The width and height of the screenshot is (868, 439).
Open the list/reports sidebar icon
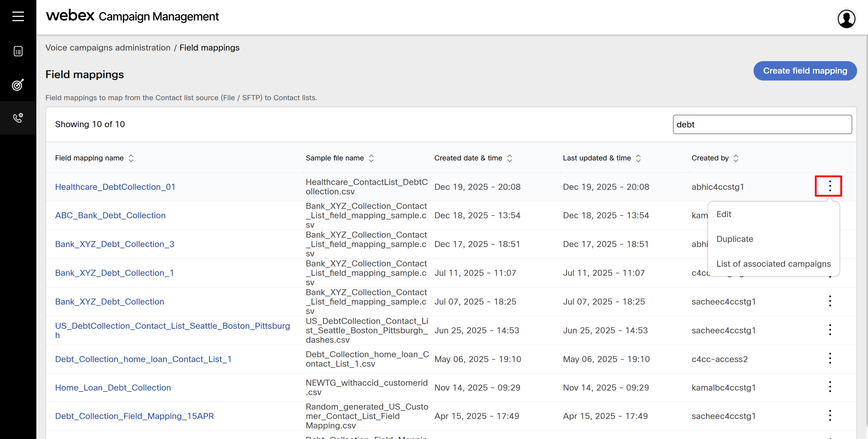(x=18, y=51)
